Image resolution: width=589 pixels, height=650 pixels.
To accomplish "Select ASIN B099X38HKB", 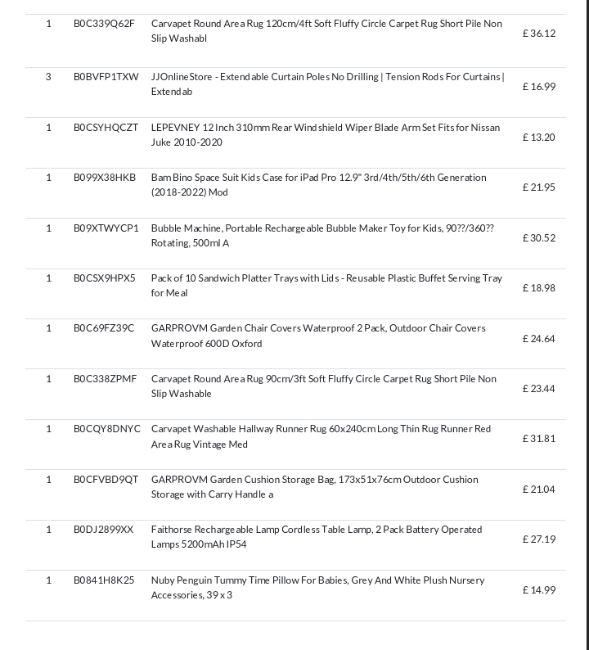I will 104,177.
